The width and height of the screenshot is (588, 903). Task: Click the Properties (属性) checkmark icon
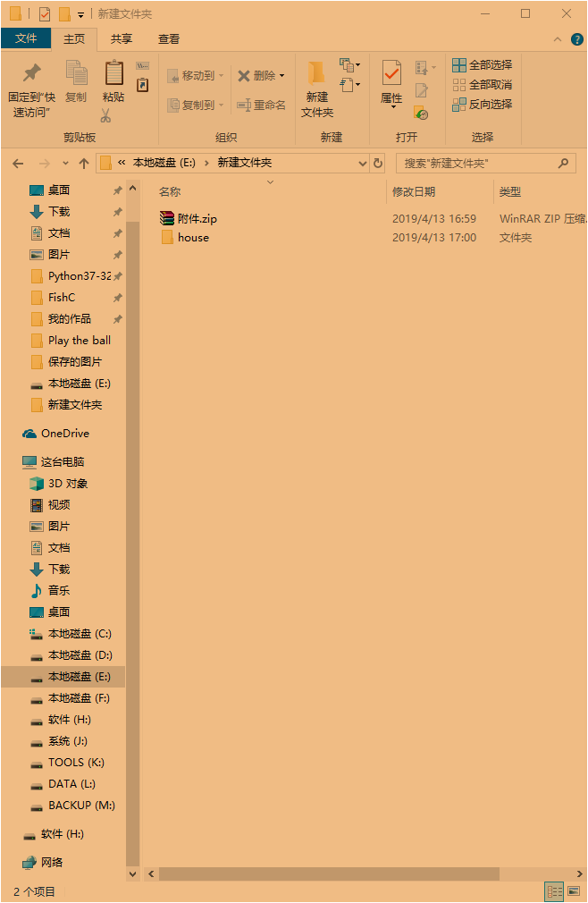[391, 73]
